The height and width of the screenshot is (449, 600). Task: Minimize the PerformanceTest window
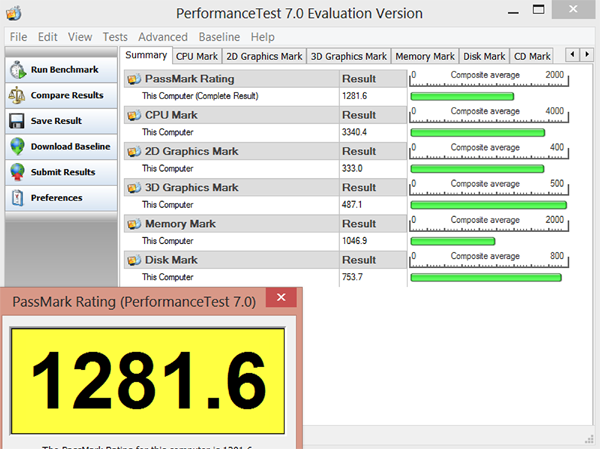click(x=513, y=13)
